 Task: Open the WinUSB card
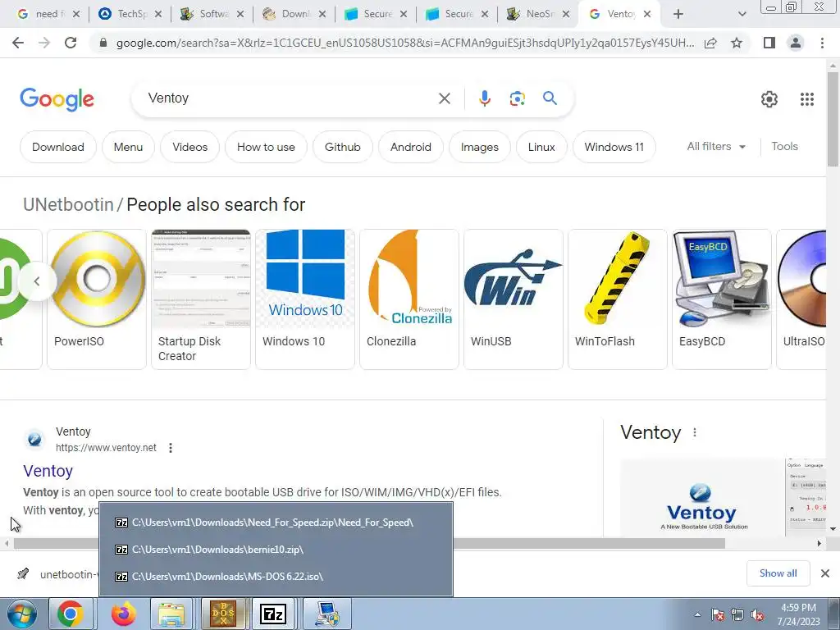click(514, 299)
